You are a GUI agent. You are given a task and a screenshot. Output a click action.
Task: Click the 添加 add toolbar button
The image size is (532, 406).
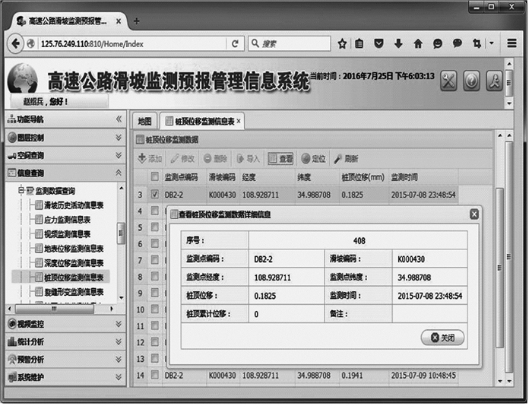(x=150, y=159)
